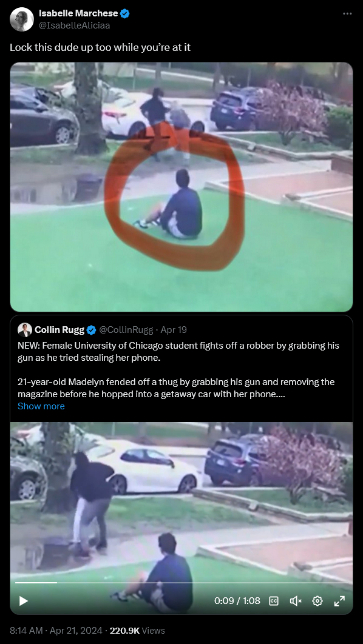Unmute the video sound
This screenshot has width=363, height=644.
click(296, 601)
